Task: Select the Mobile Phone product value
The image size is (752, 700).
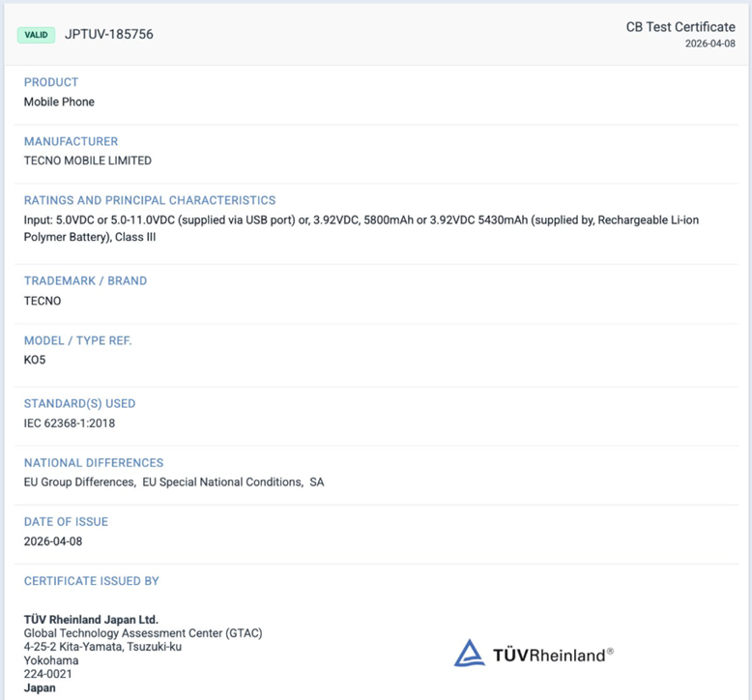Action: coord(59,102)
